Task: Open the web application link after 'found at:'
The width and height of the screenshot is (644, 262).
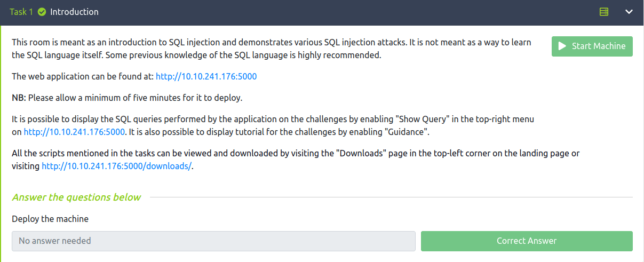Action: coord(206,76)
